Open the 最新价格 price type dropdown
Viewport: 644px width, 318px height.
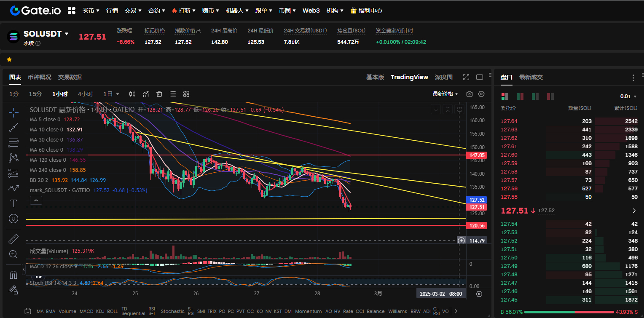click(x=445, y=94)
